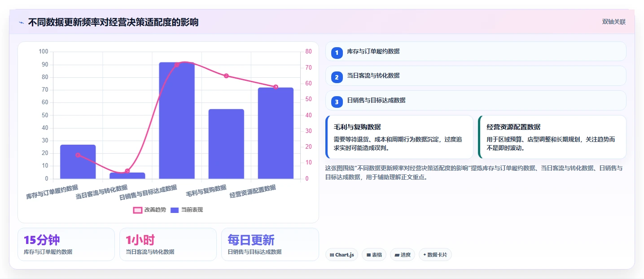The height and width of the screenshot is (279, 644).
Task: Click the 进度 tag
Action: click(x=403, y=255)
